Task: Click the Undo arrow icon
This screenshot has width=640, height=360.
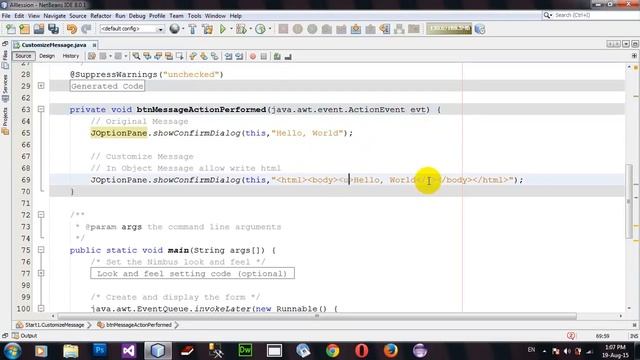Action: (x=72, y=29)
